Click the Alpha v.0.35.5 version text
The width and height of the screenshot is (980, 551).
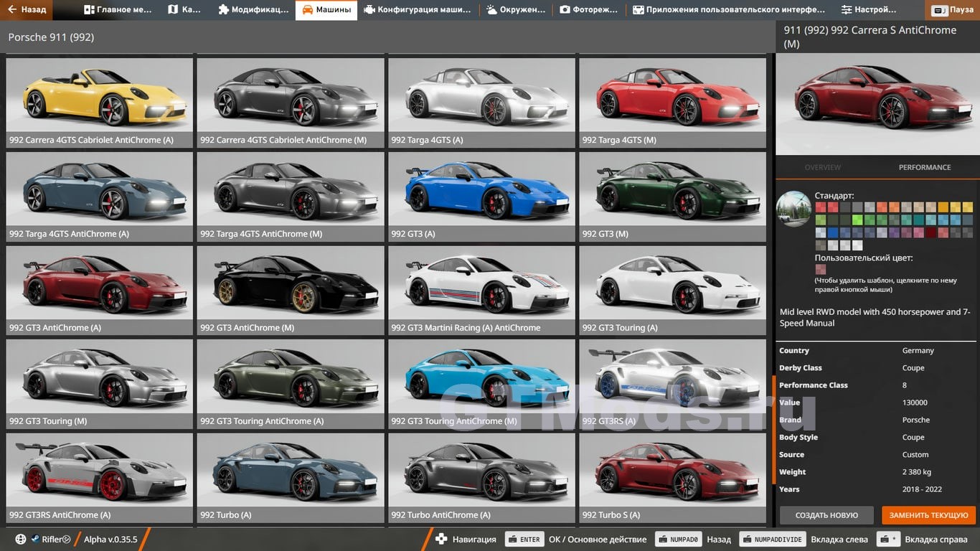tap(110, 540)
